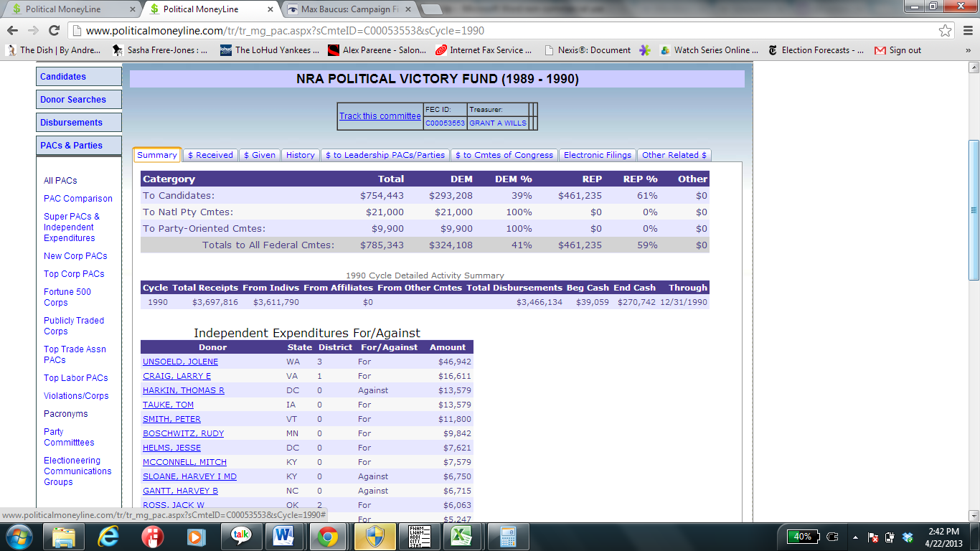Screen dimensions: 980x551
Task: Open Super PACs & Independent Expenditures link
Action: [72, 227]
